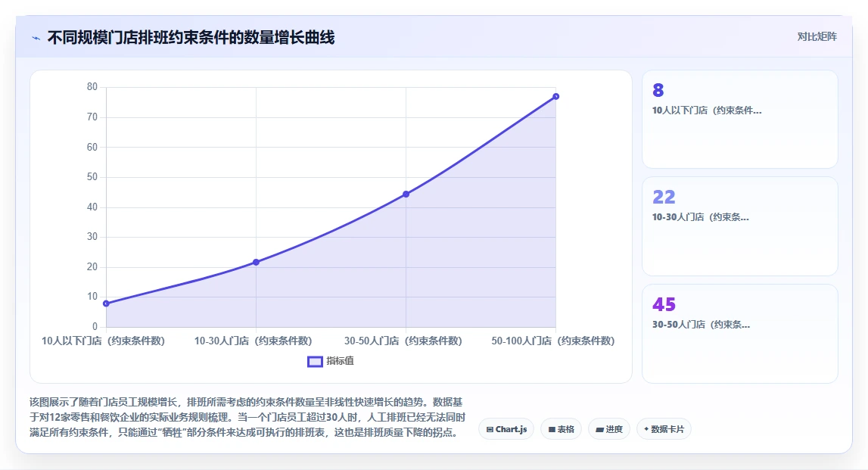Click the 指标值 legend label

(340, 361)
